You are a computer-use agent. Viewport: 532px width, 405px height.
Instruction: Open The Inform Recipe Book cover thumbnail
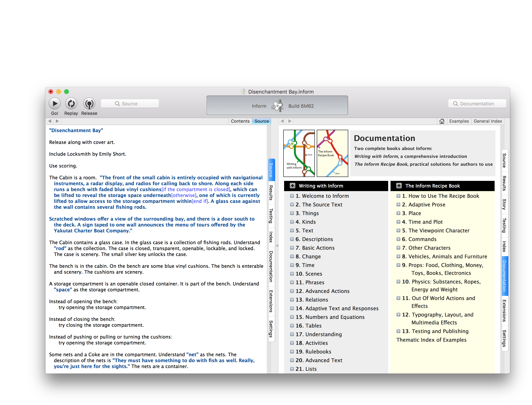(332, 153)
